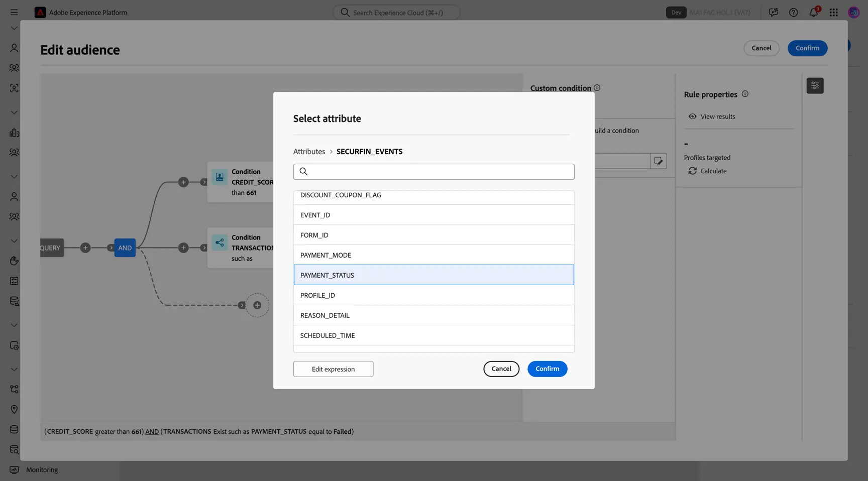Screen dimensions: 868x481
Task: Click Confirm on Edit audience header
Action: point(807,48)
